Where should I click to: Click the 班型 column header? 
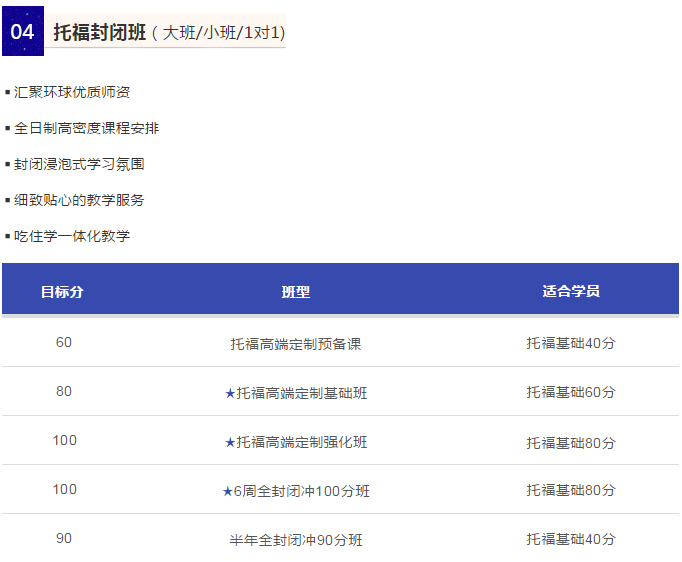296,291
